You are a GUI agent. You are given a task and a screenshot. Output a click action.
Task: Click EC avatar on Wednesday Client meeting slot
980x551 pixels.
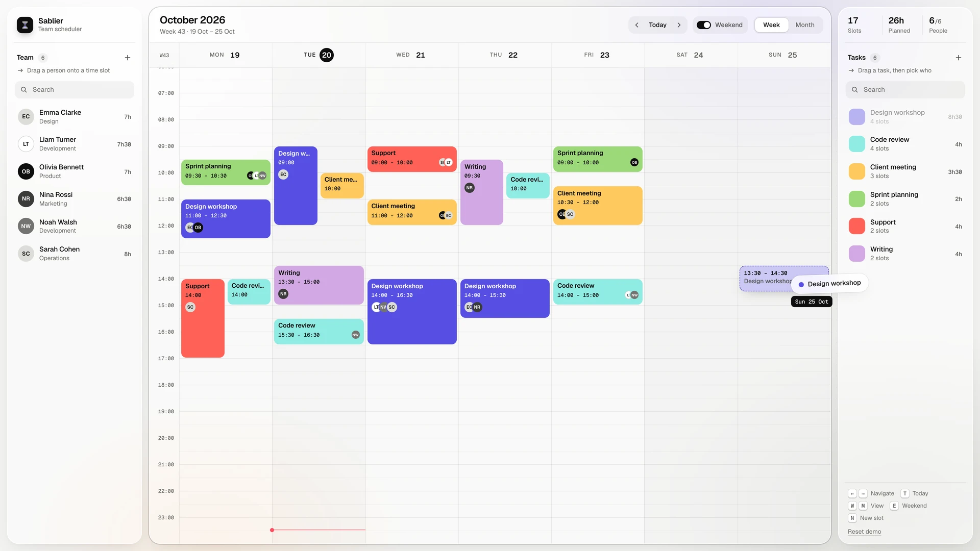(x=449, y=216)
